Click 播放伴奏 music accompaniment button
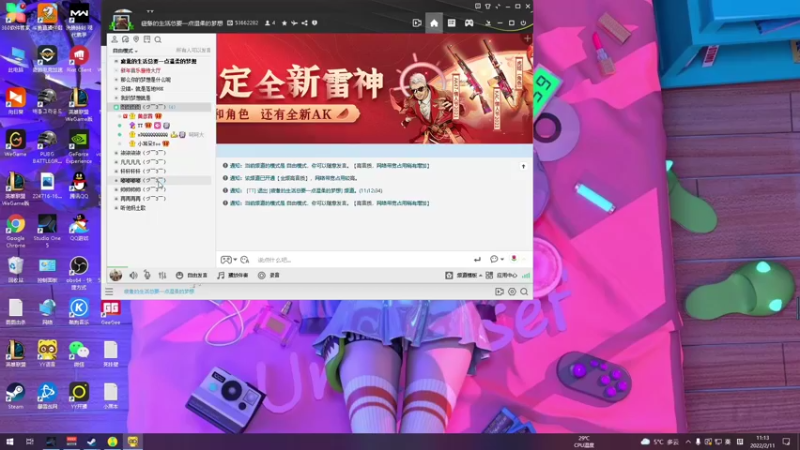The width and height of the screenshot is (800, 450). [233, 276]
